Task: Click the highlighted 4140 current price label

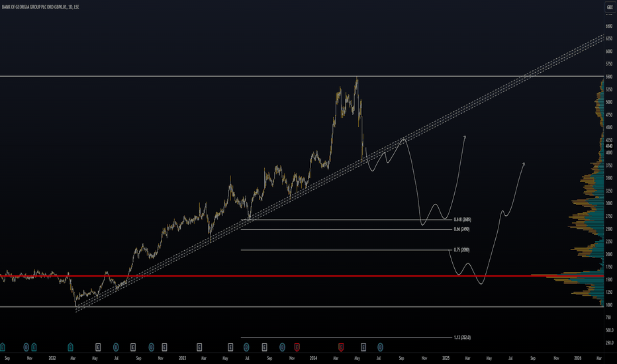Action: [609, 146]
